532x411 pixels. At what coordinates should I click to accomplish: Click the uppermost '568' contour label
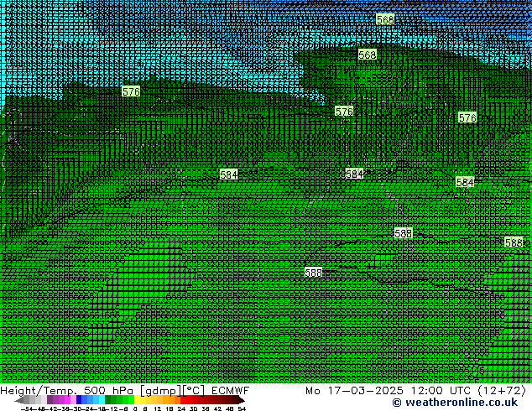pos(385,19)
